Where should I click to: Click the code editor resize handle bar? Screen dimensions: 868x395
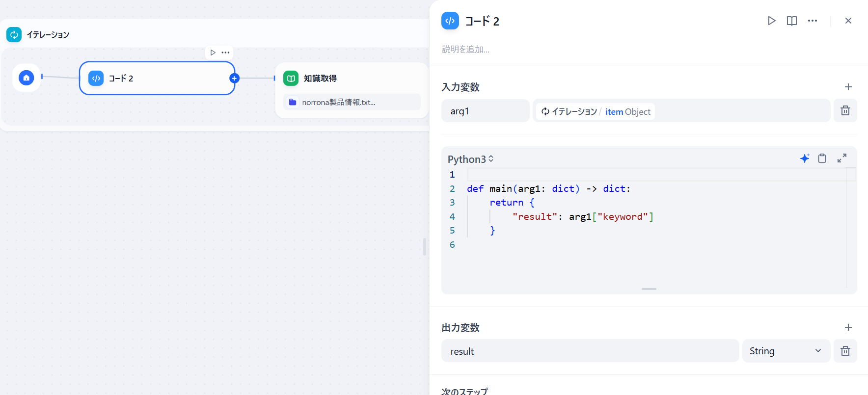(649, 289)
